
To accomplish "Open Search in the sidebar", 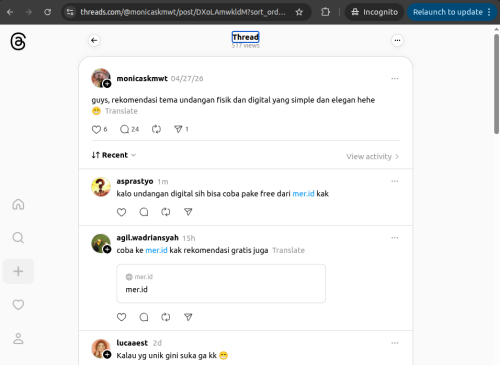I will (x=18, y=238).
